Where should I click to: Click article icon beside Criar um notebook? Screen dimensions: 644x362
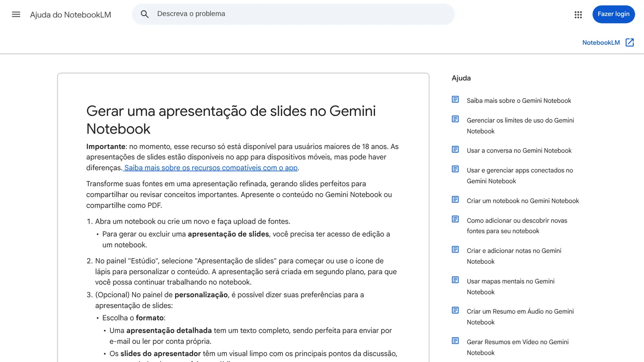coord(455,200)
